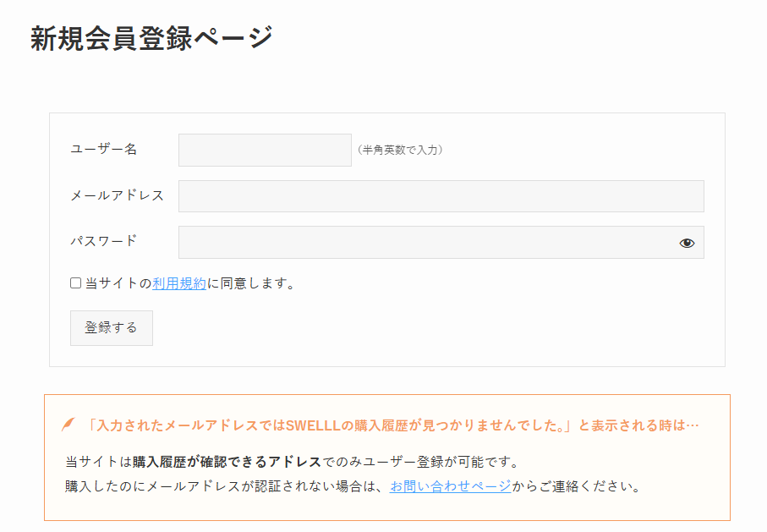767x532 pixels.
Task: Click the 購入したのにメールアドレスが認証されない場合は sentence
Action: point(224,486)
